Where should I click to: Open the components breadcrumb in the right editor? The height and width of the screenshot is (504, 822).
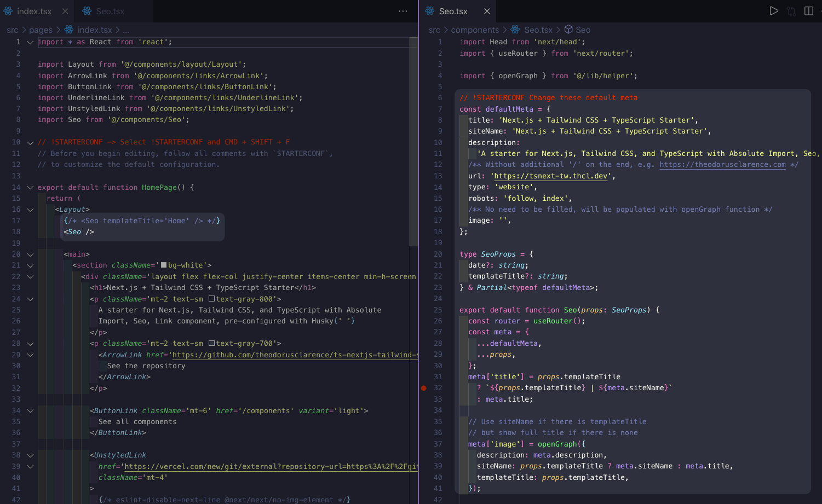pos(475,30)
